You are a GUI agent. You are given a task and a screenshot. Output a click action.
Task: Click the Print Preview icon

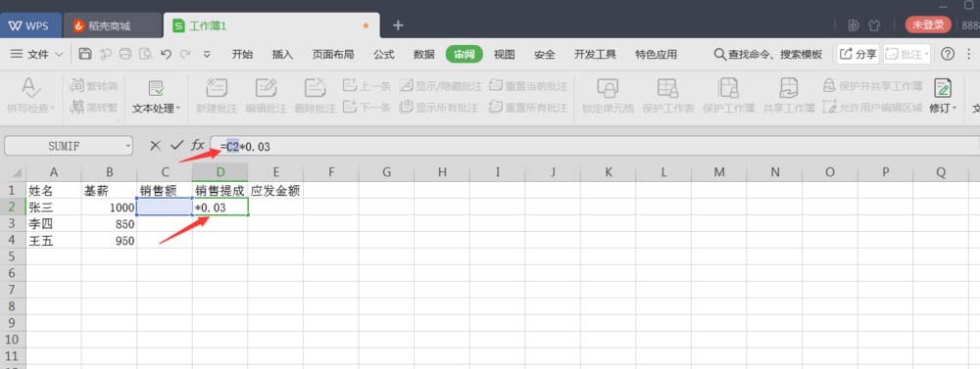click(146, 54)
